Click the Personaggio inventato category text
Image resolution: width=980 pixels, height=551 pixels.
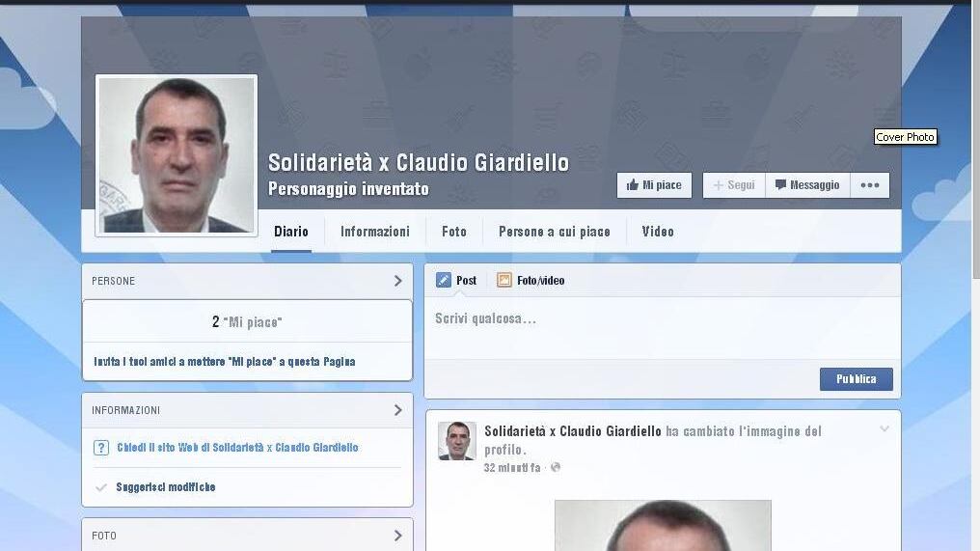349,189
